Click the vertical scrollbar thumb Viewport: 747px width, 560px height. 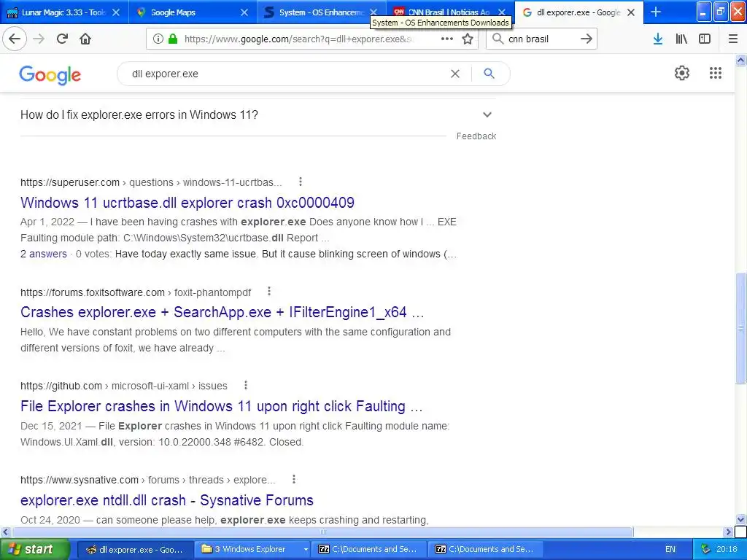[x=741, y=327]
